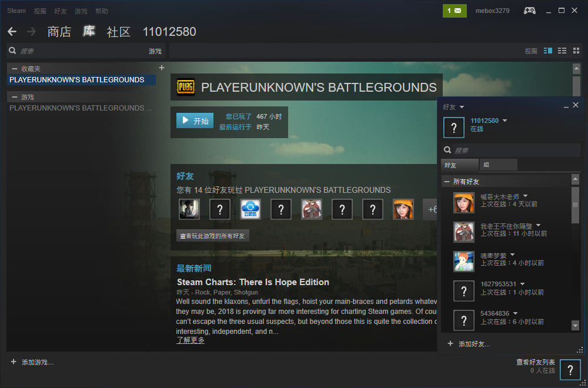Open the Steam menu
This screenshot has width=588, height=388.
click(16, 11)
